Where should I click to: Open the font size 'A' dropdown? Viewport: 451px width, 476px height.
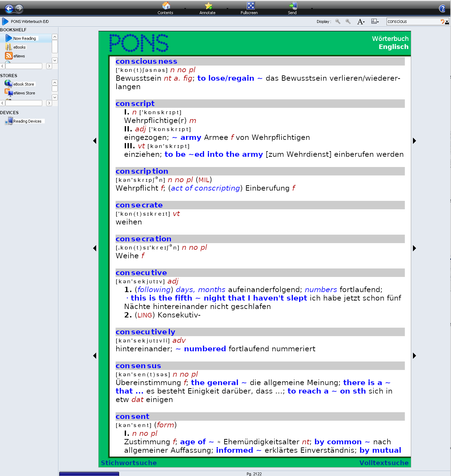pyautogui.click(x=361, y=21)
